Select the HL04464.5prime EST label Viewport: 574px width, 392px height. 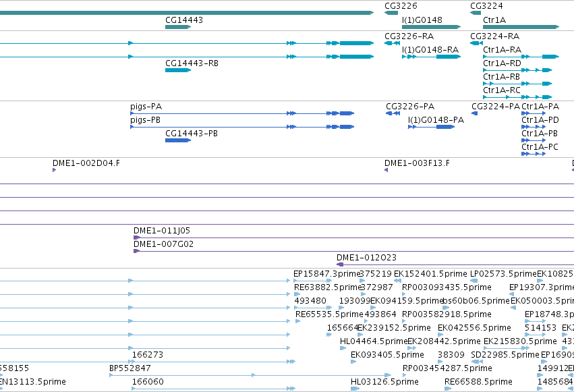tap(374, 341)
